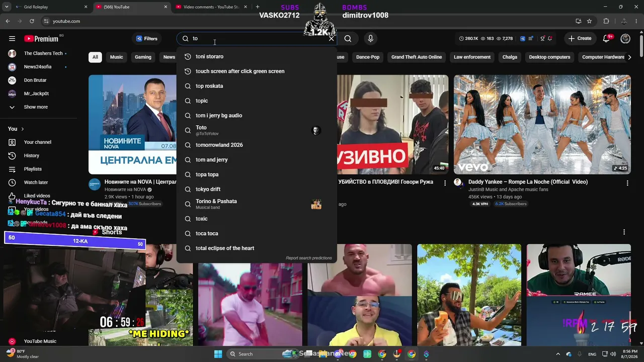Clear the search box with the X
644x362 pixels.
[x=331, y=39]
